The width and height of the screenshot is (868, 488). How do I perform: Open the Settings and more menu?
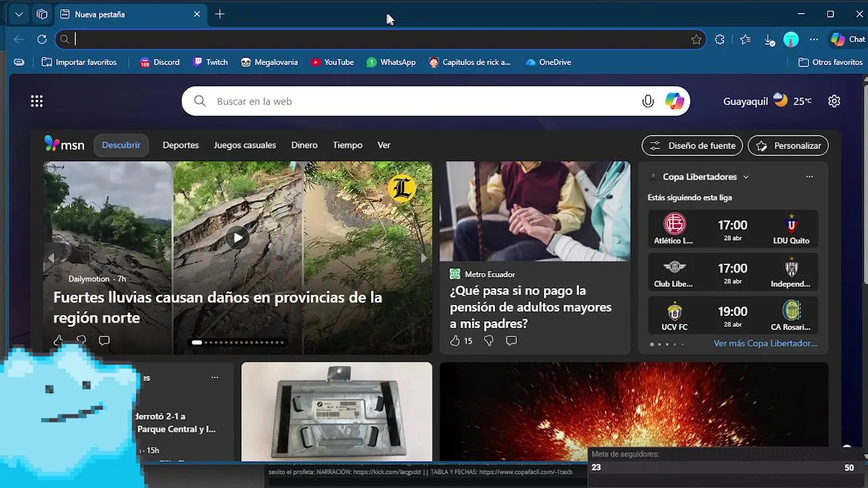pyautogui.click(x=814, y=39)
